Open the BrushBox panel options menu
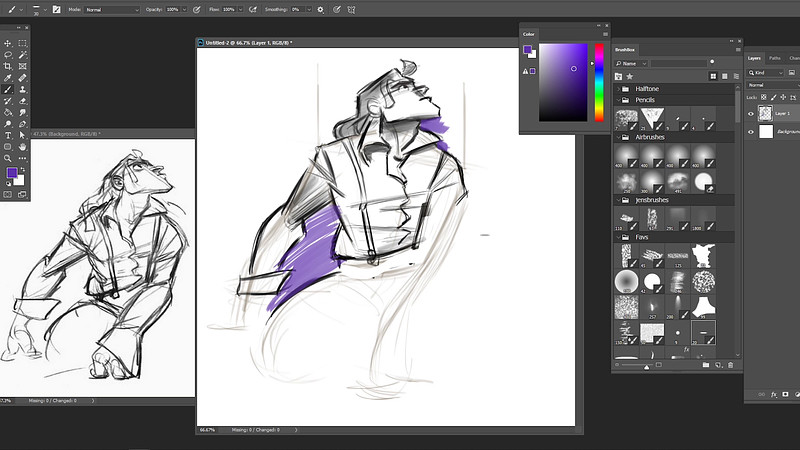The width and height of the screenshot is (800, 450). [x=738, y=49]
